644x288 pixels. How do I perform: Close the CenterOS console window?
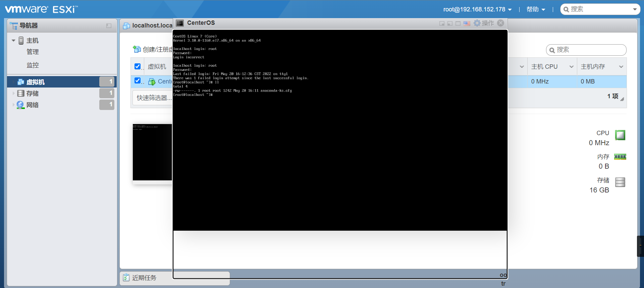click(x=500, y=23)
